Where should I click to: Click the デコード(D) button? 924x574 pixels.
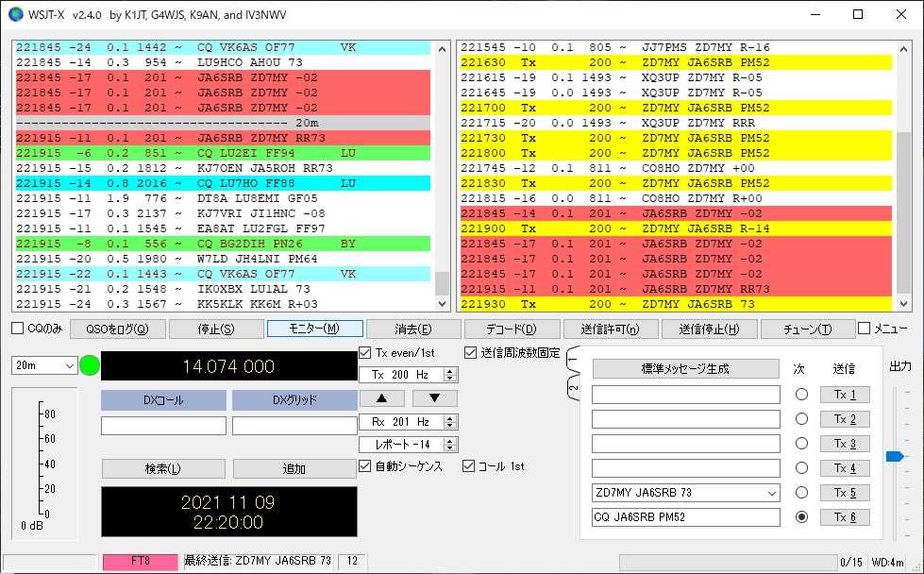point(512,329)
